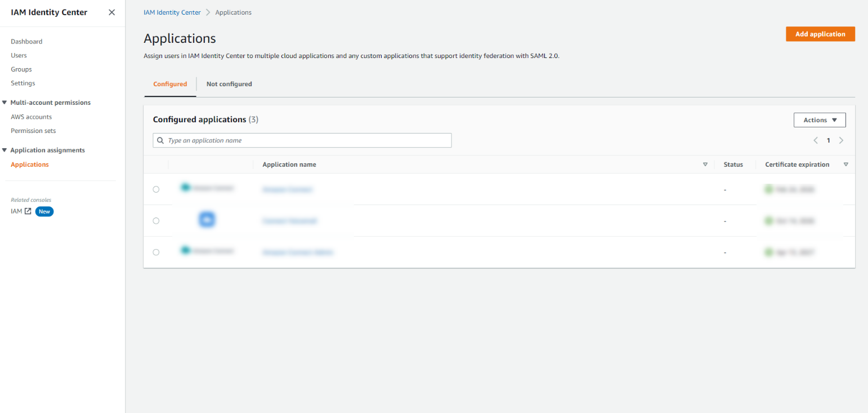
Task: Click green certificate status icon in top row
Action: [x=769, y=189]
